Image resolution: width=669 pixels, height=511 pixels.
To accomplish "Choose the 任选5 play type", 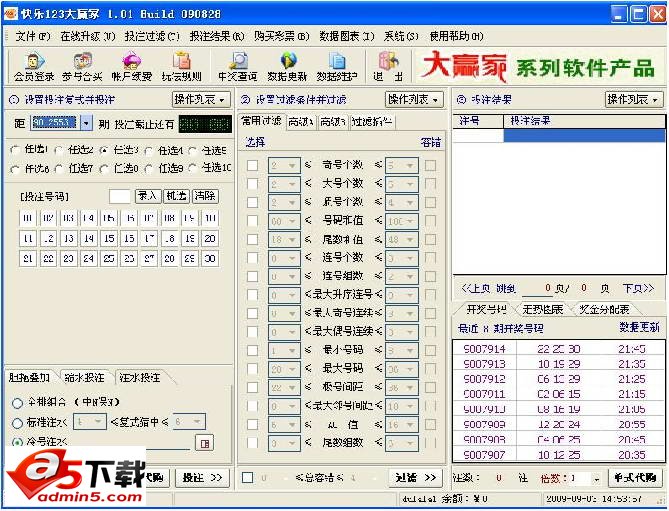I will [x=193, y=150].
